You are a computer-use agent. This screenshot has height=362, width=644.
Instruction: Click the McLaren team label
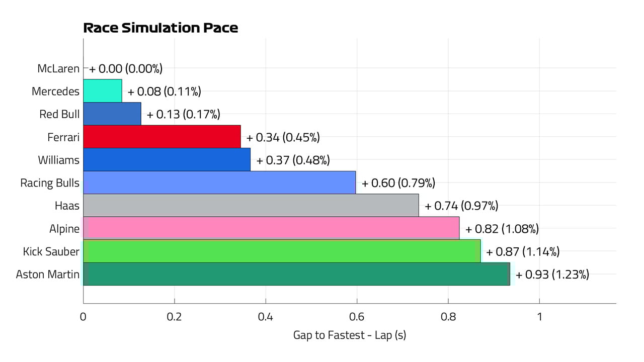point(58,68)
